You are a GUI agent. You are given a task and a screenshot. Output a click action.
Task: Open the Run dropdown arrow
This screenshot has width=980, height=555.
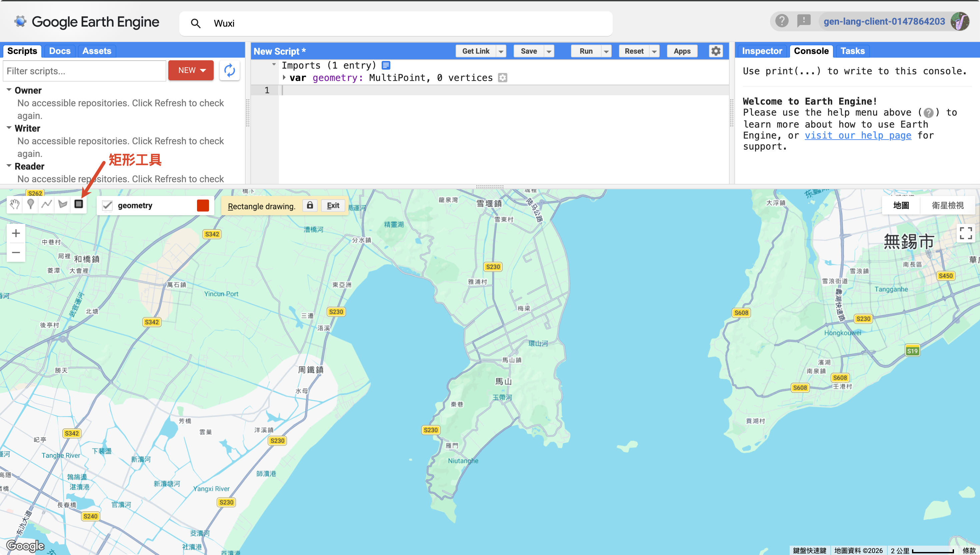point(606,51)
